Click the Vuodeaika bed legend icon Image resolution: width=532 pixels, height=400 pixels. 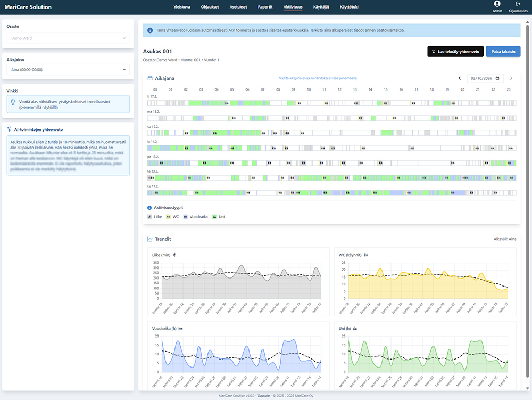coord(186,217)
